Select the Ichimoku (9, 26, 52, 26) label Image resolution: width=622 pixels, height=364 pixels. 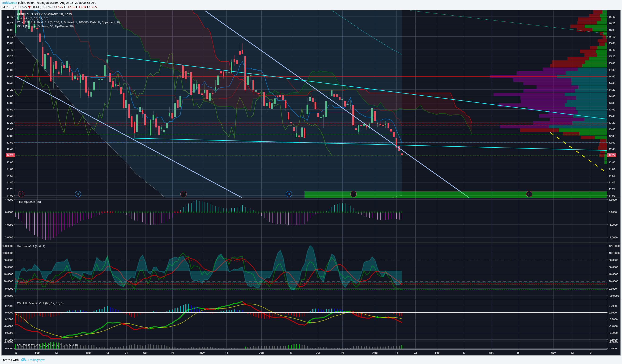[x=33, y=18]
